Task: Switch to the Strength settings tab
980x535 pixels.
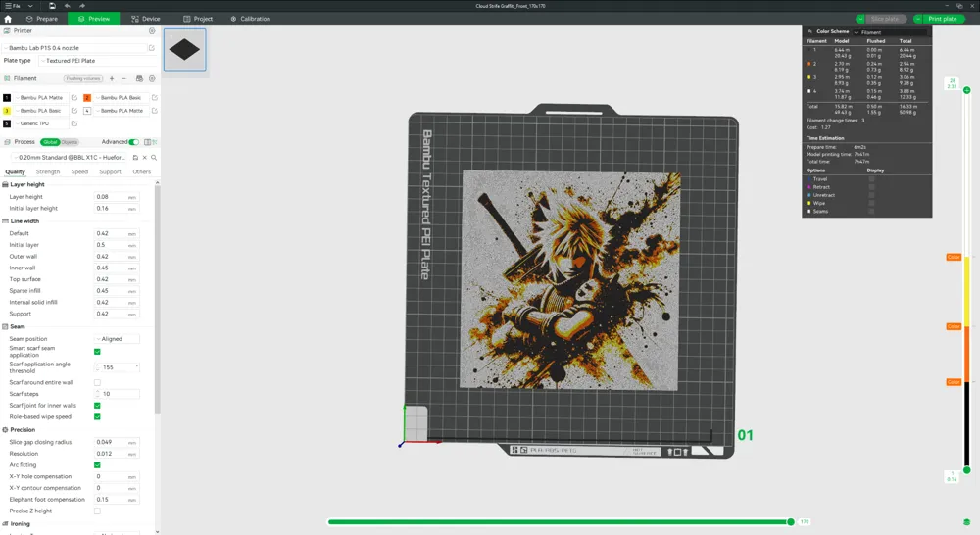Action: pyautogui.click(x=48, y=171)
